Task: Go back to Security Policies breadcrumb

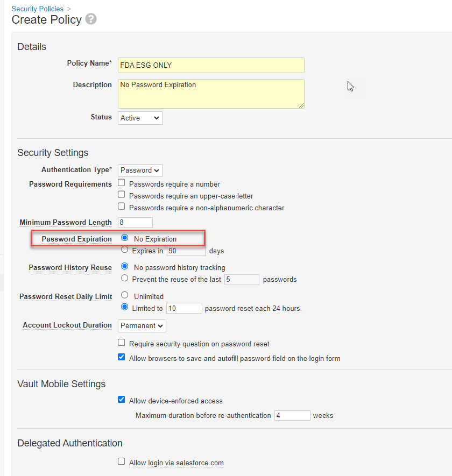Action: click(x=37, y=9)
